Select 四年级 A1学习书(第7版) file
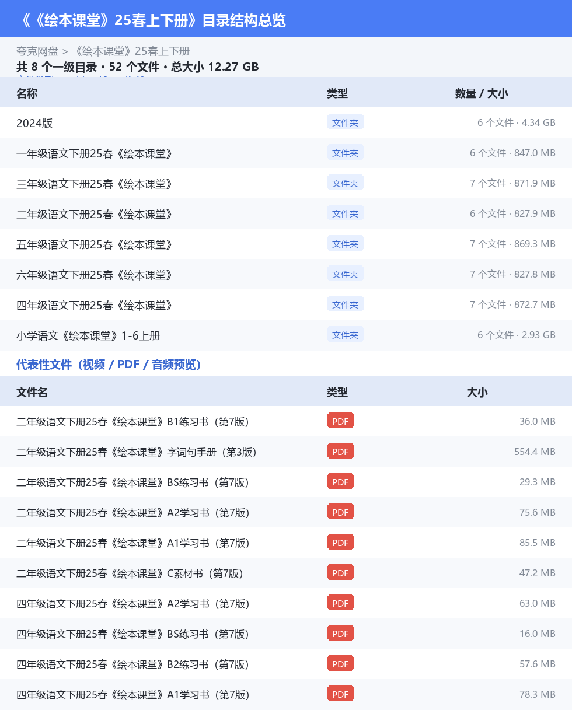This screenshot has height=728, width=572. coord(133,695)
